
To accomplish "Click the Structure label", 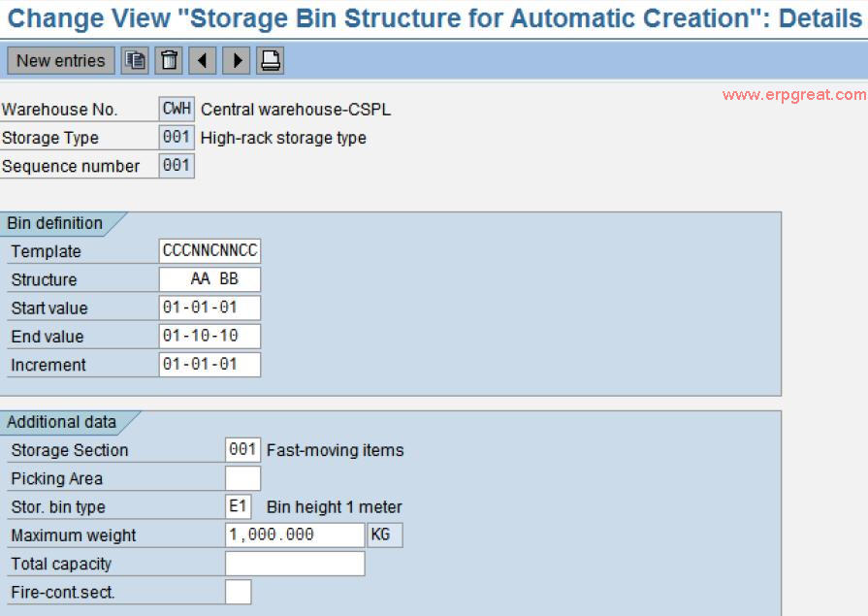I will tap(45, 279).
